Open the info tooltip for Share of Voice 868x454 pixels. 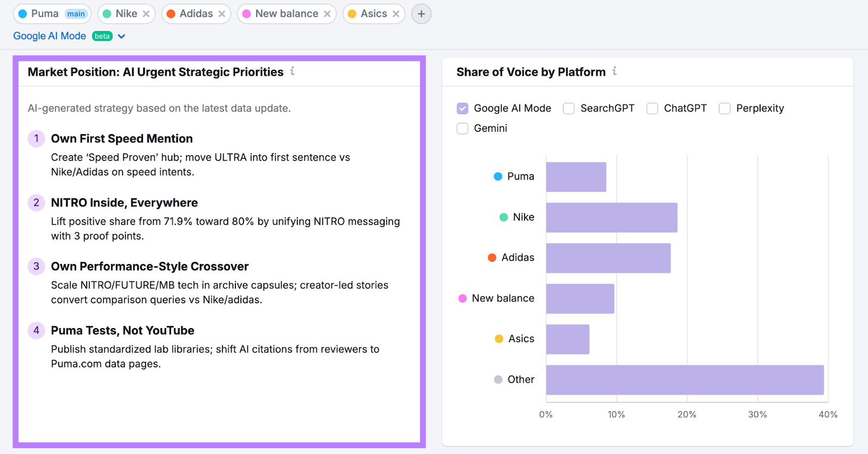tap(615, 71)
